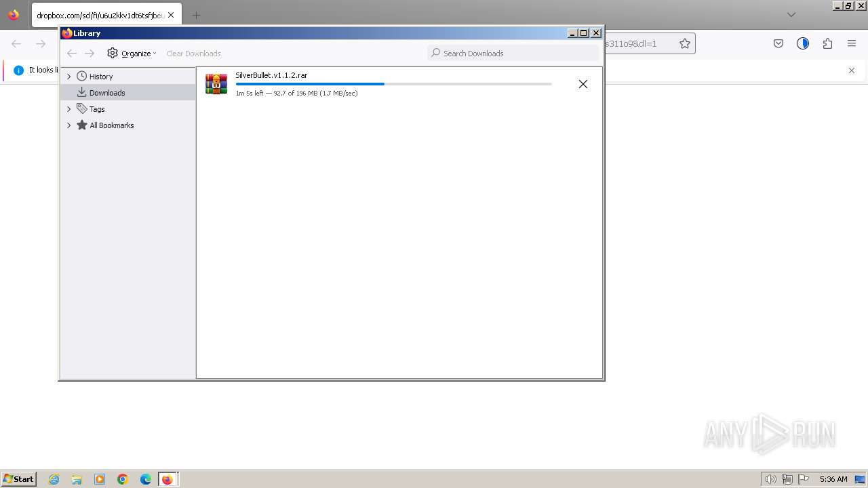Select All Bookmarks in the sidebar

click(111, 125)
